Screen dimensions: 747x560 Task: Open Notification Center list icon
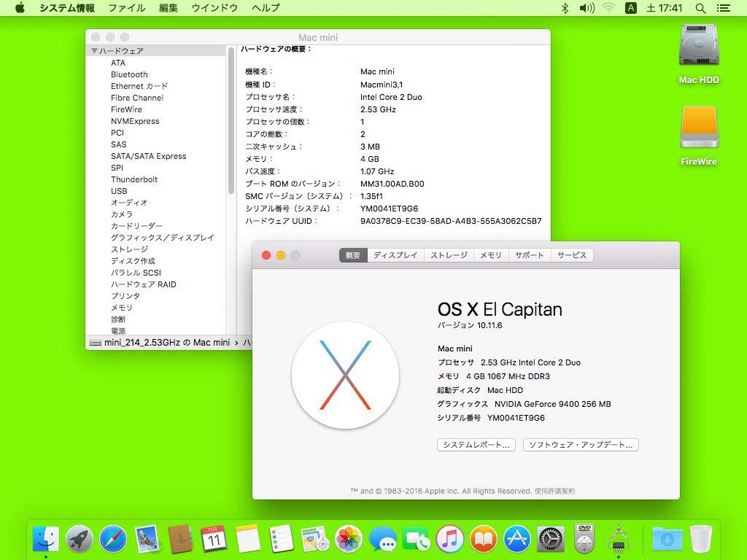tap(724, 8)
